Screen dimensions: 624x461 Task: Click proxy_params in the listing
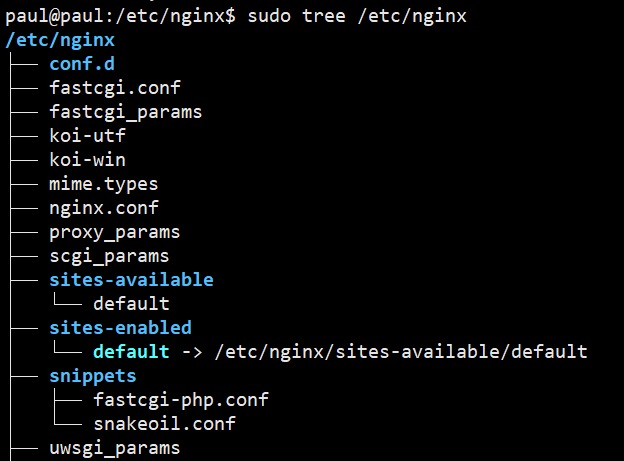tap(115, 232)
